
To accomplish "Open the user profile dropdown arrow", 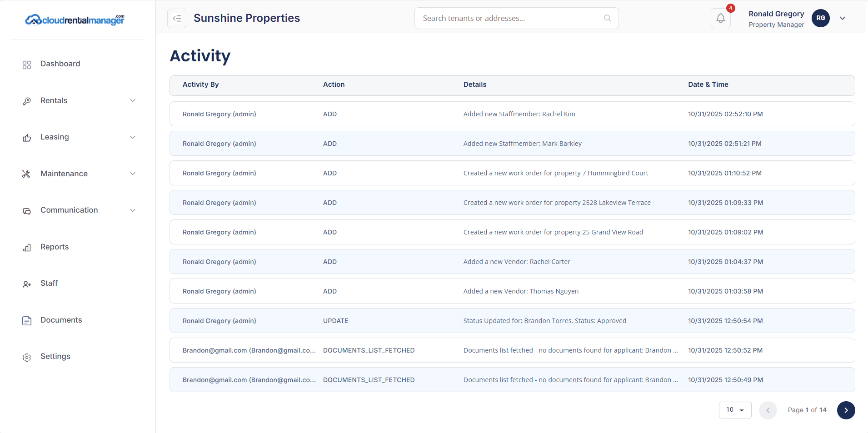I will [x=843, y=19].
